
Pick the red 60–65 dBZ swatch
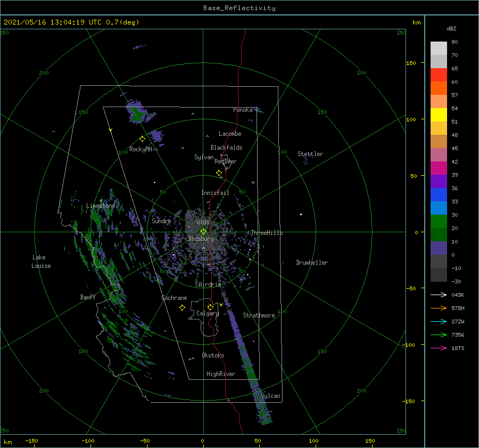[439, 75]
